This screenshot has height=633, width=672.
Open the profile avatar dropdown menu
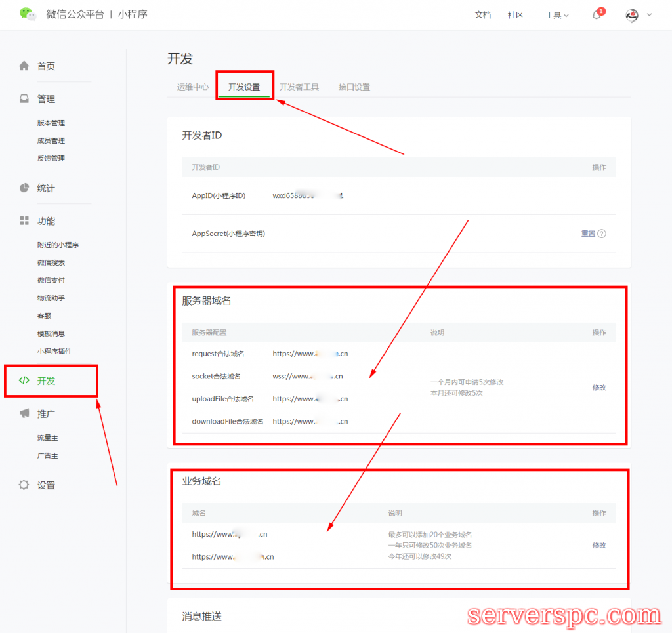(x=631, y=15)
